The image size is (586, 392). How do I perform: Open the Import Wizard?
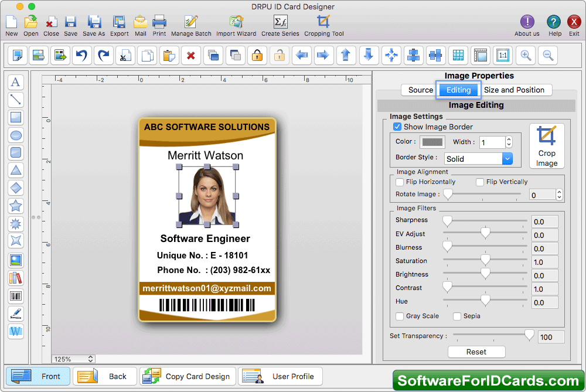236,26
